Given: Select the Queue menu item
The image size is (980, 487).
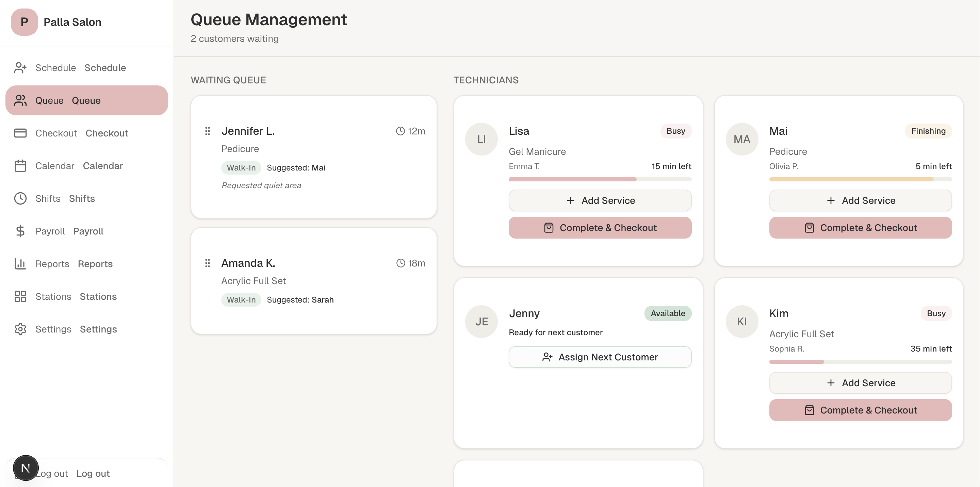Looking at the screenshot, I should [87, 100].
